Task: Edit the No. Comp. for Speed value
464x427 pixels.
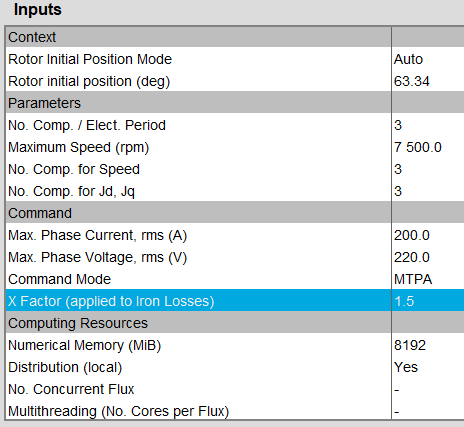Action: point(428,169)
